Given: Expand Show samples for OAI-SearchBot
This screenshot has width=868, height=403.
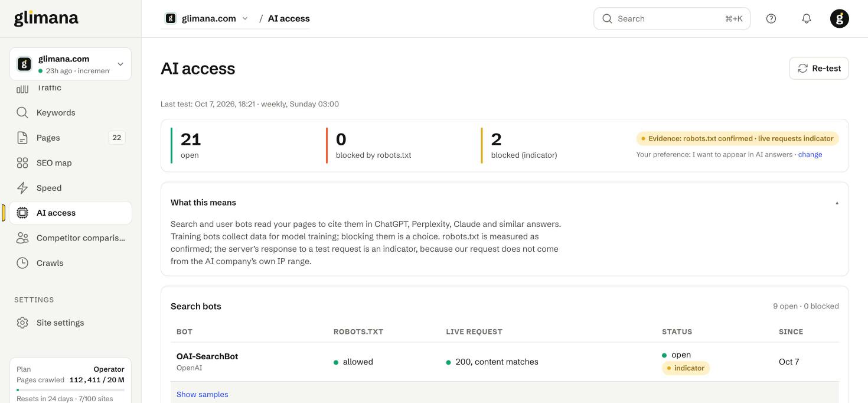Looking at the screenshot, I should pos(203,394).
